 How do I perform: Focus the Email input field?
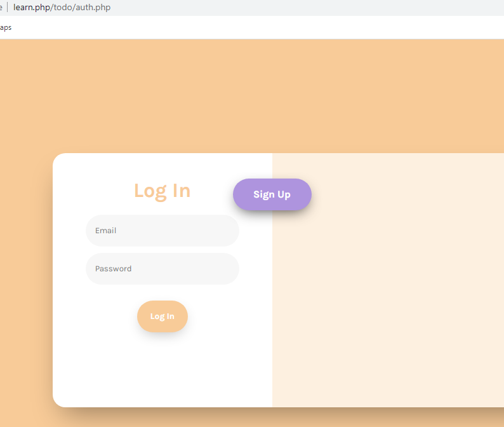tap(162, 231)
